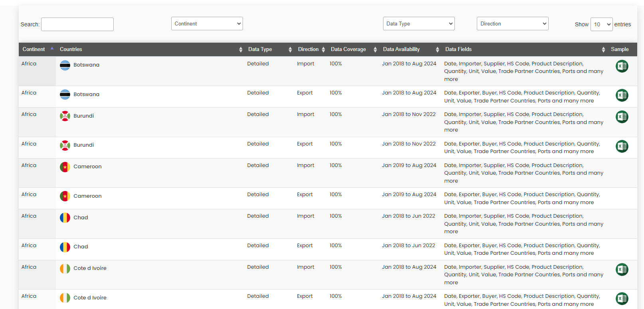
Task: Click 'Jan 2018 to Aug 2024' in Botswana Export row
Action: click(409, 93)
